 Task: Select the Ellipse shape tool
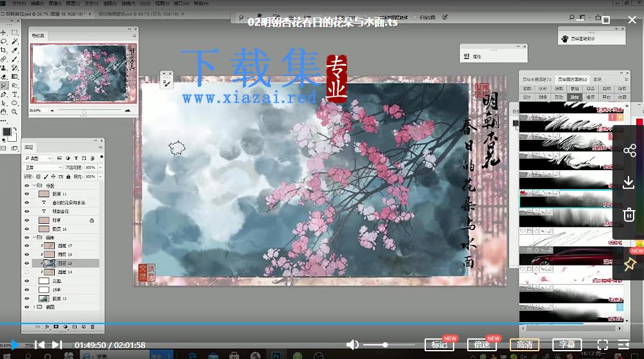point(15,103)
